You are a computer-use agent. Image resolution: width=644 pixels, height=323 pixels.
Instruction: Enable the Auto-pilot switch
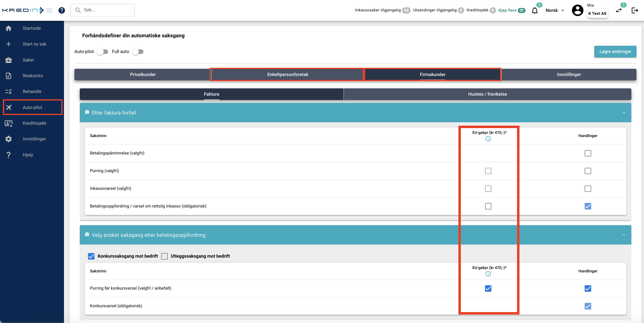pyautogui.click(x=102, y=52)
